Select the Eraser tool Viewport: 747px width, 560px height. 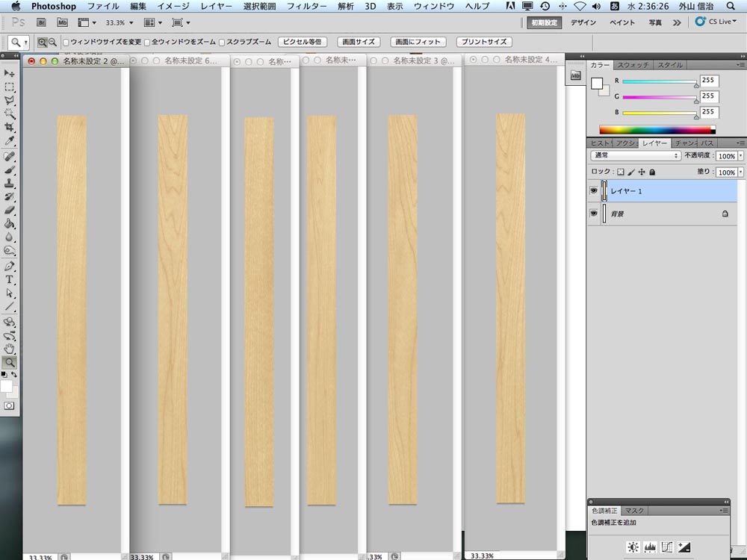coord(10,211)
